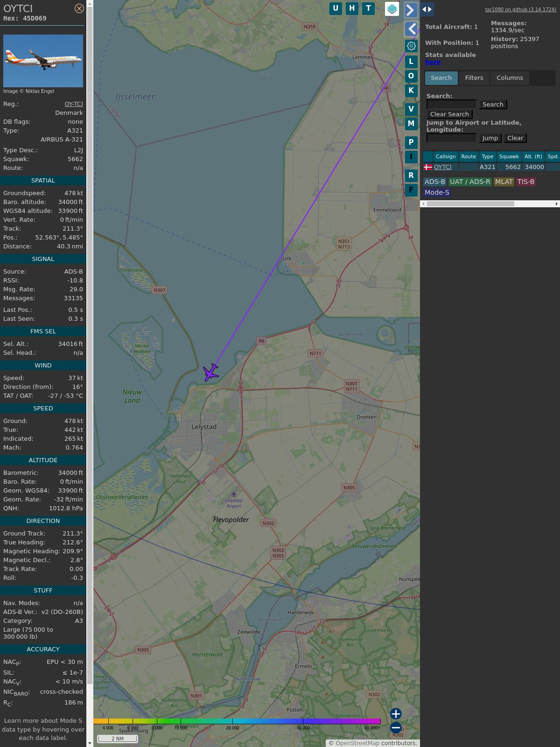Toggle the O map button

tap(411, 76)
